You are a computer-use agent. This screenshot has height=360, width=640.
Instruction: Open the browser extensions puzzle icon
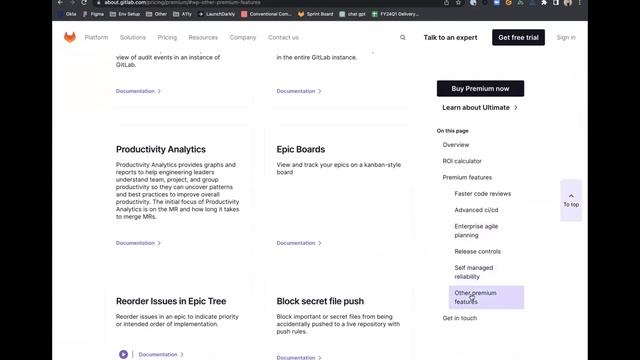[544, 2]
